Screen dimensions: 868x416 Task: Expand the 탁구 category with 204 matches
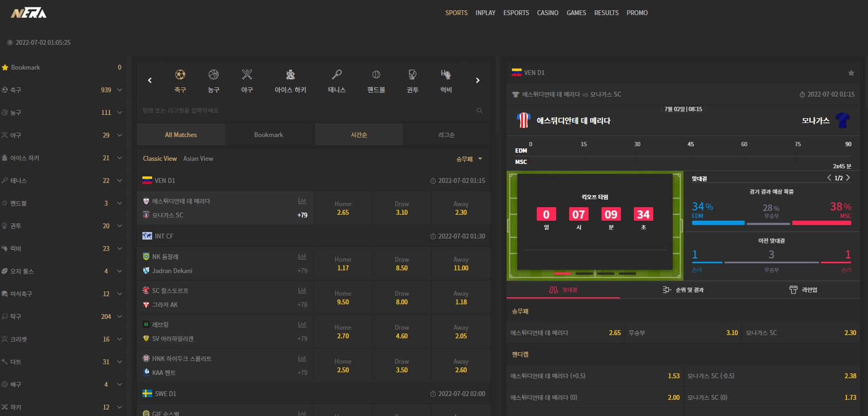[119, 317]
